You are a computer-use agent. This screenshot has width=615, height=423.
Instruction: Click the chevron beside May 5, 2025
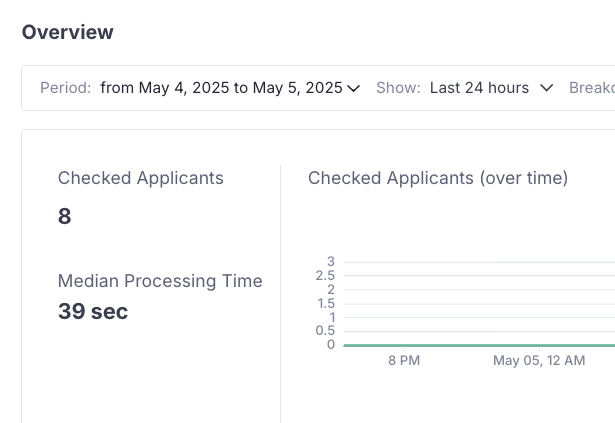353,89
